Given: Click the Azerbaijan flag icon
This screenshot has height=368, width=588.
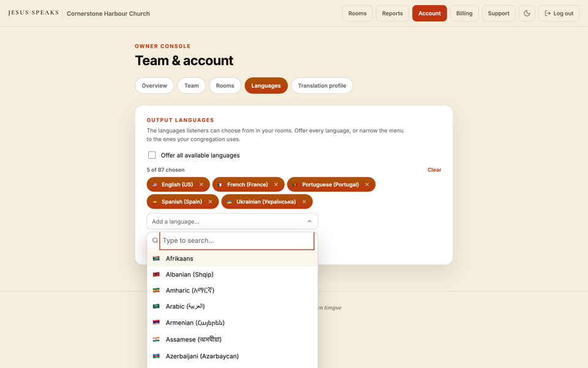Looking at the screenshot, I should tap(156, 356).
